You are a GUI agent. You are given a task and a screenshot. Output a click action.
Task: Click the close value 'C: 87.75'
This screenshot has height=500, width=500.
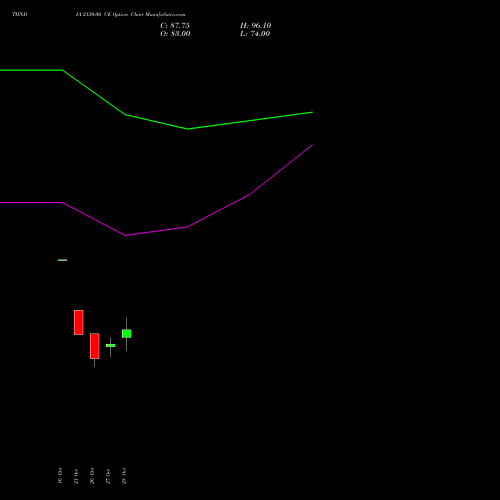[175, 26]
